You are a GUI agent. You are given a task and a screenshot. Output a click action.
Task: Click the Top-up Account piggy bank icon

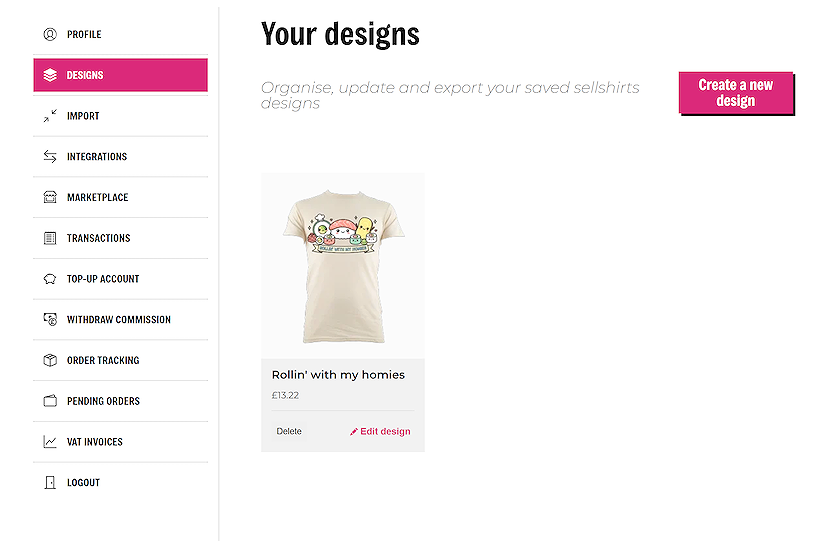50,279
